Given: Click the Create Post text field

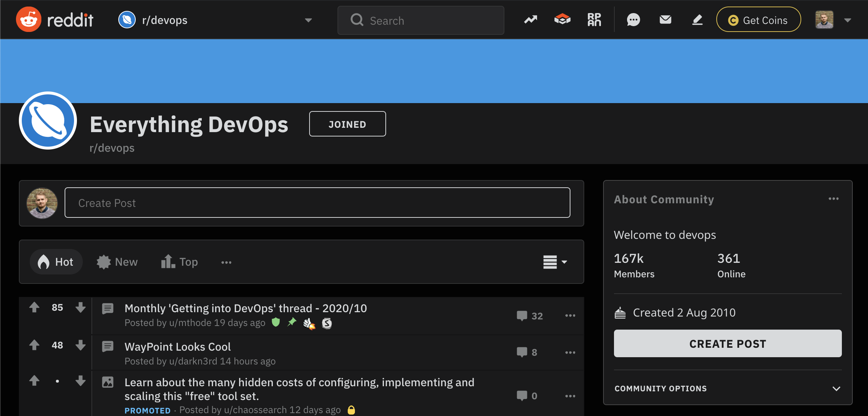Looking at the screenshot, I should tap(317, 203).
